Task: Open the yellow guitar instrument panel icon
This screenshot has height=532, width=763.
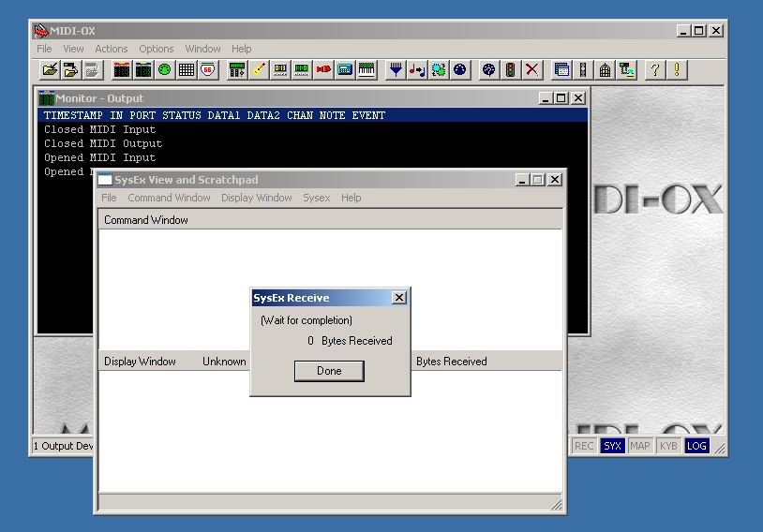Action: tap(259, 70)
